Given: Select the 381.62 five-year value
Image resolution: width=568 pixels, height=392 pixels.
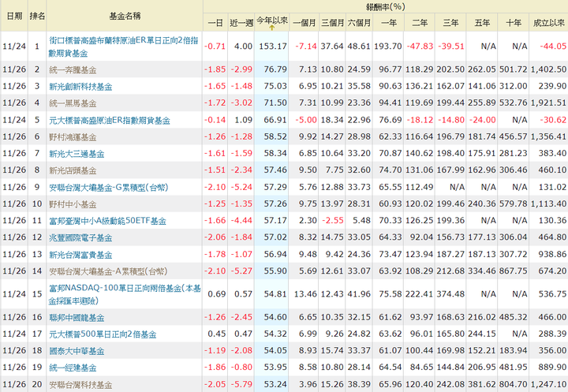Looking at the screenshot, I should 482,384.
